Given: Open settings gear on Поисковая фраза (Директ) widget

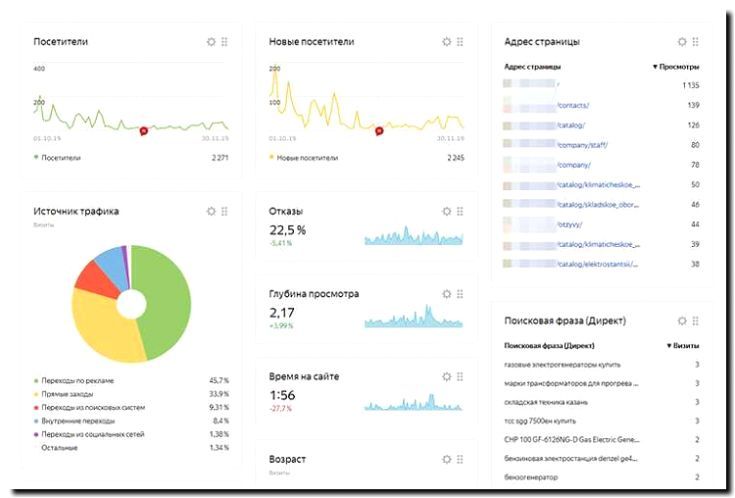Looking at the screenshot, I should 682,321.
